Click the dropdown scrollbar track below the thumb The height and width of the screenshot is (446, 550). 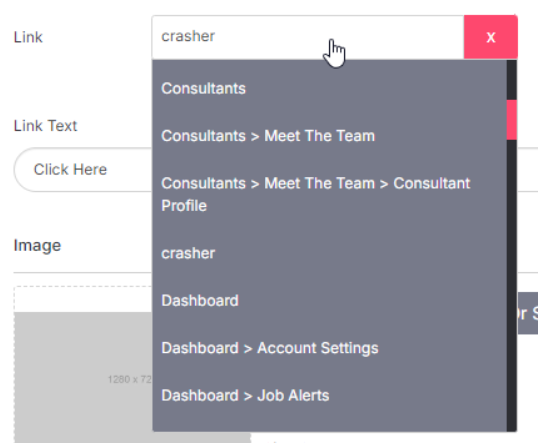coord(512,285)
